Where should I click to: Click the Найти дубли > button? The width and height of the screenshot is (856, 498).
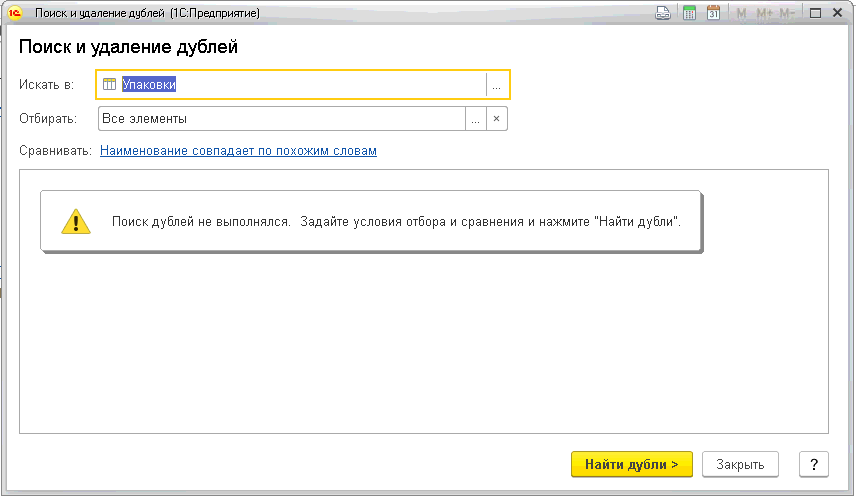click(632, 464)
